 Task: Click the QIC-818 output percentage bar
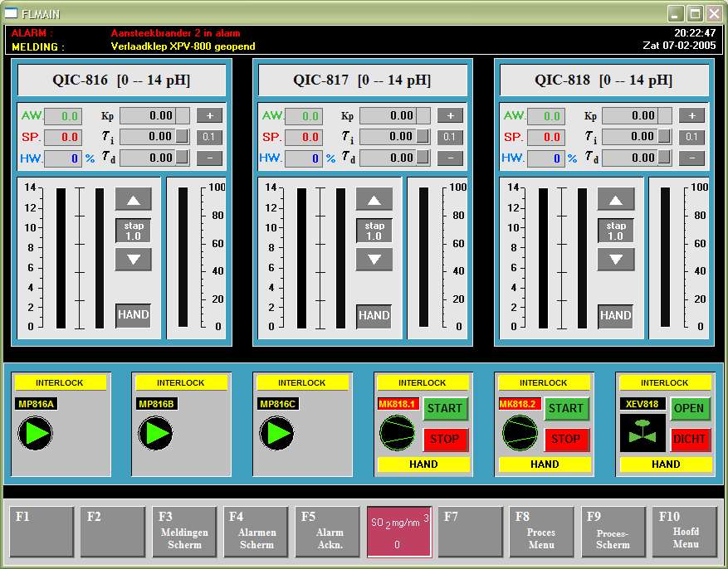point(664,257)
